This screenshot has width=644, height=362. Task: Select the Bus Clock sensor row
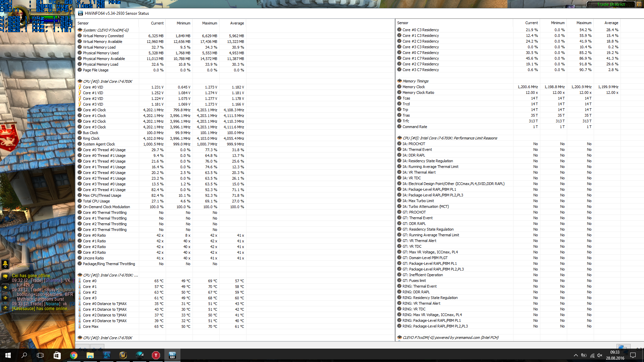pyautogui.click(x=161, y=133)
